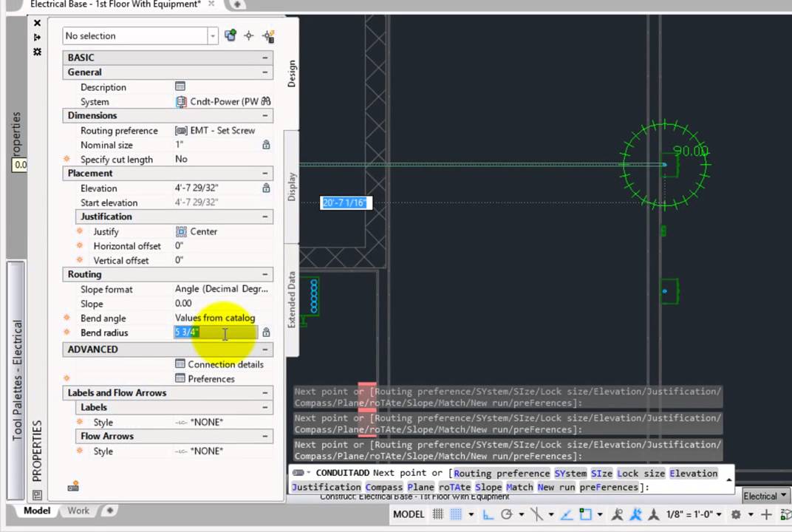Click the binoculars icon next to System
Screen dimensions: 792x532
coord(266,101)
